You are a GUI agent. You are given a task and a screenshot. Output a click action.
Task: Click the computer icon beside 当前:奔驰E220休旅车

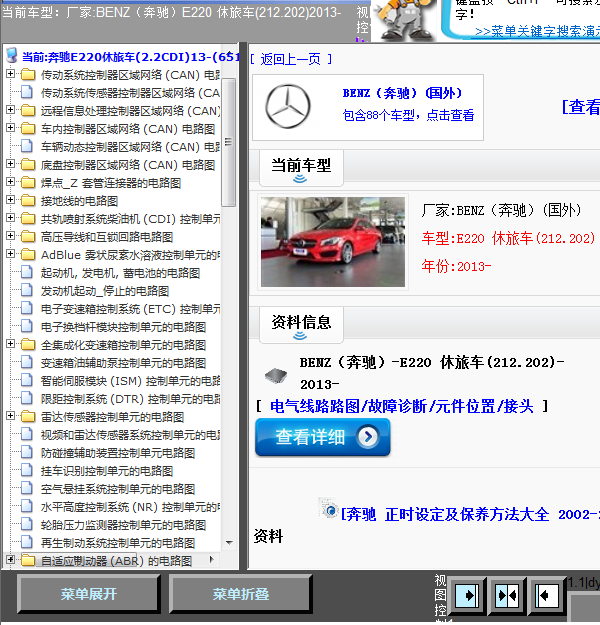[x=12, y=55]
